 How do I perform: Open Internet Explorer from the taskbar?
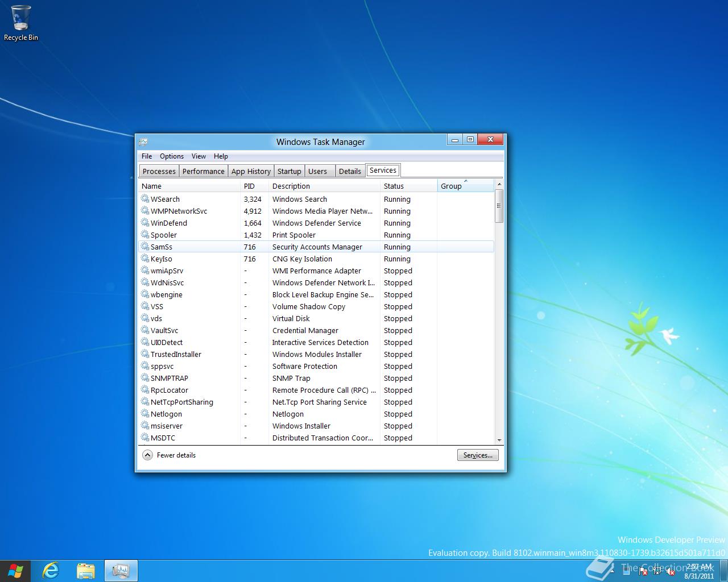coord(51,571)
